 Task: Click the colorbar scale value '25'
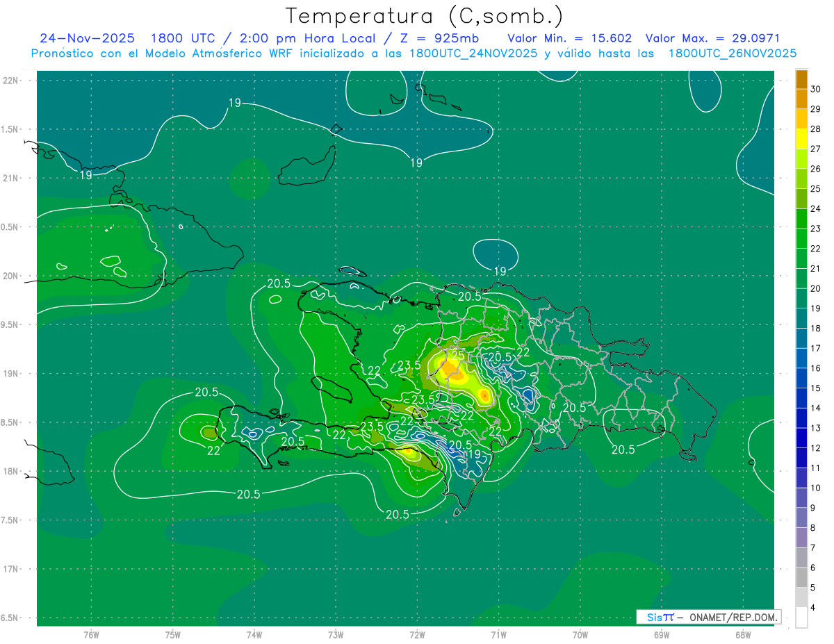click(815, 188)
